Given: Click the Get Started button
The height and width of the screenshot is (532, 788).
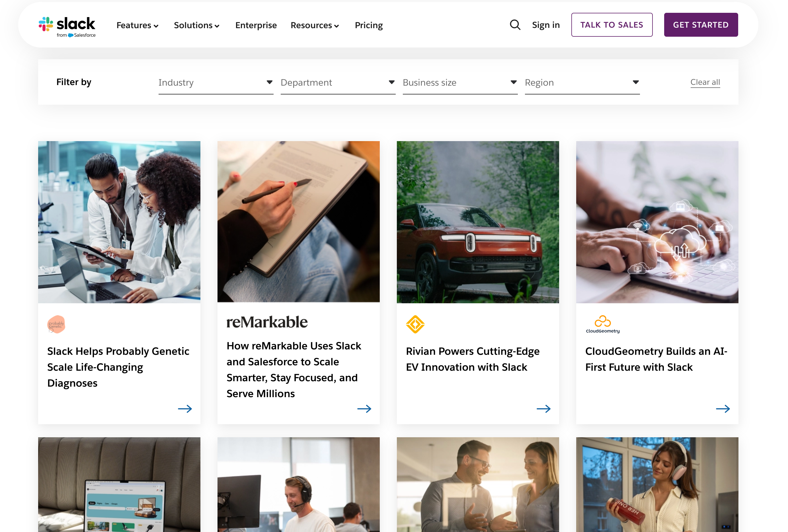Looking at the screenshot, I should 701,25.
